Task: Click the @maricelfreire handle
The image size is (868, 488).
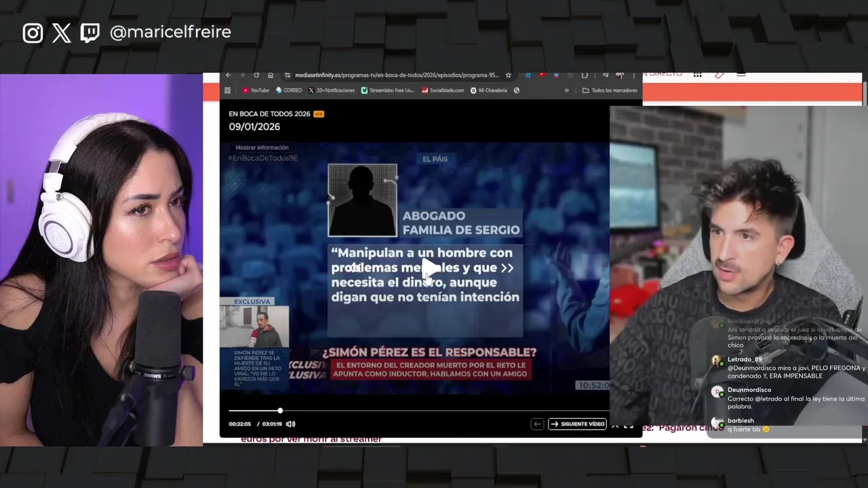Action: click(170, 33)
